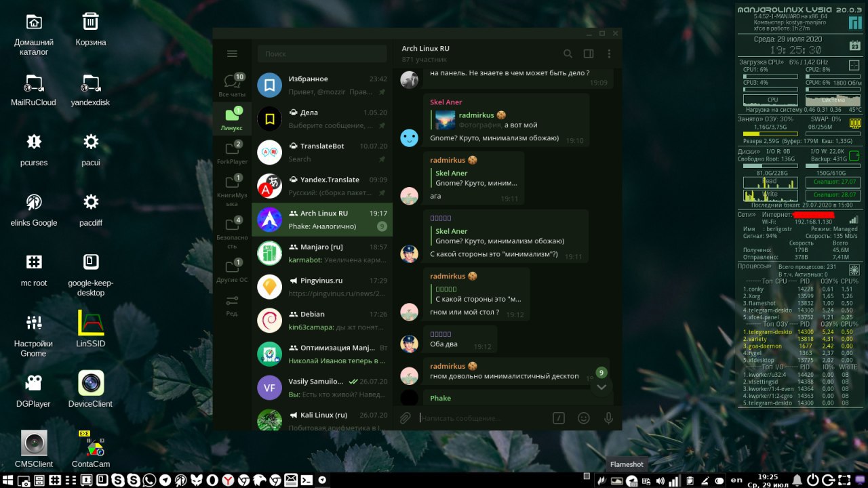Flip the toggle switch tray icon
This screenshot has height=488, width=868.
pyautogui.click(x=719, y=481)
